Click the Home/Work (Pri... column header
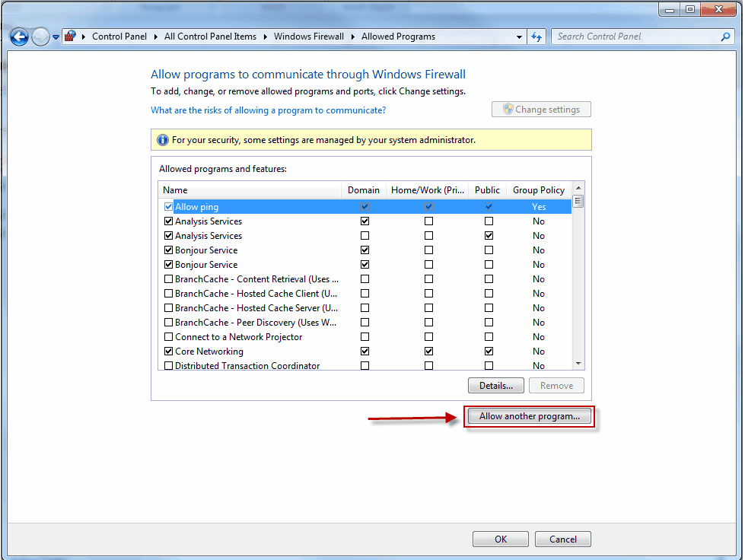Screen dimensions: 745x560 [427, 190]
